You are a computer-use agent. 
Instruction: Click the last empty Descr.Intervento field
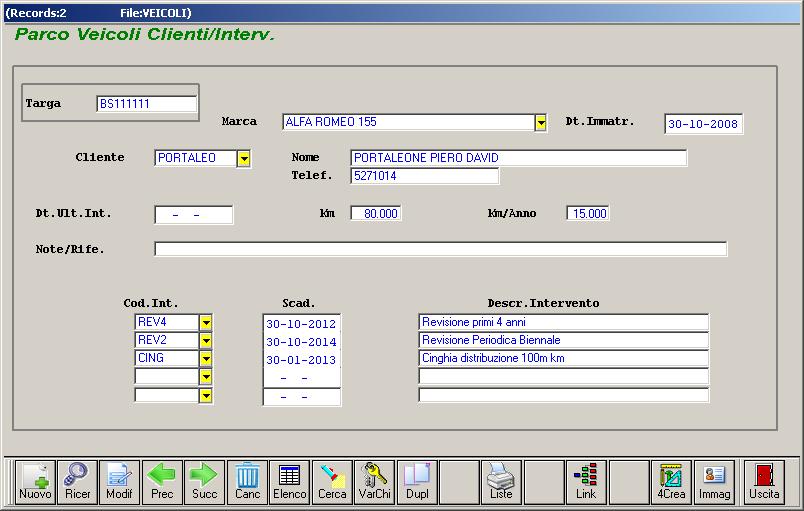(564, 395)
